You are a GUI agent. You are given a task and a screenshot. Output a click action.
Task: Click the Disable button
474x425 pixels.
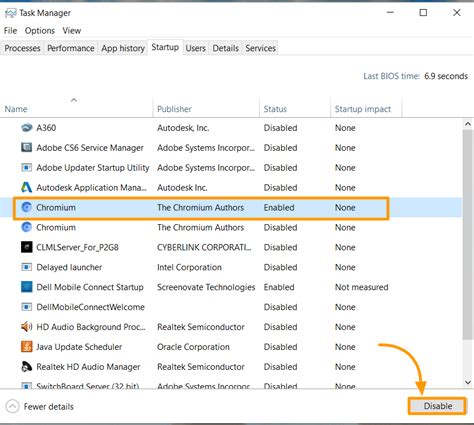click(437, 406)
